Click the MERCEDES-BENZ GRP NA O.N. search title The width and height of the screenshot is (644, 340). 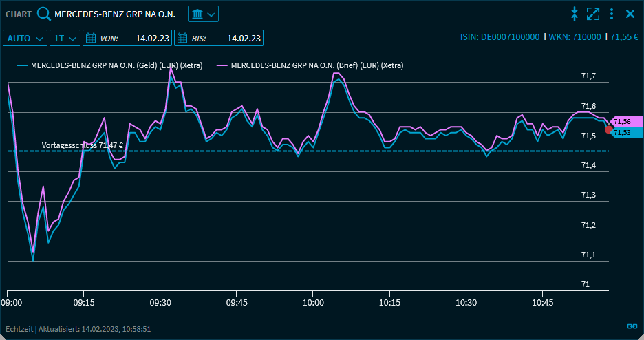(115, 14)
